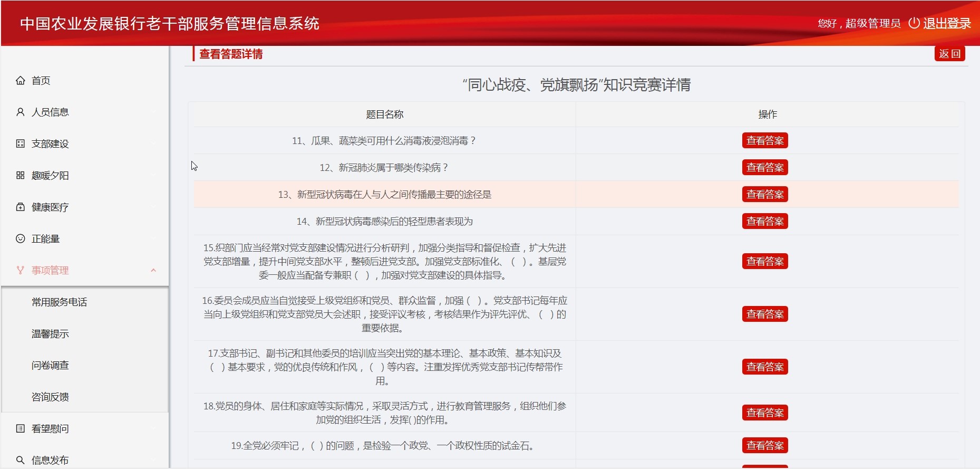Collapse the 事项管理 menu chevron
Image resolution: width=980 pixels, height=469 pixels.
(x=153, y=270)
